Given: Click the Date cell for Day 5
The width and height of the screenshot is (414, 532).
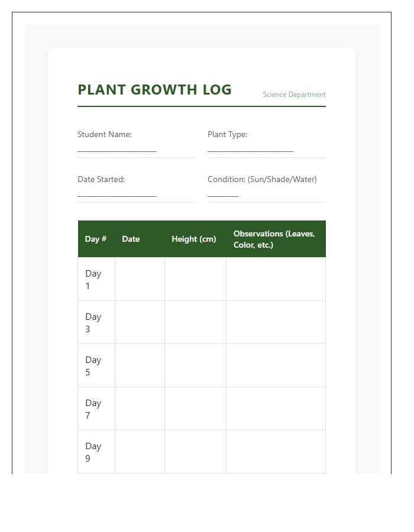Looking at the screenshot, I should coord(140,365).
